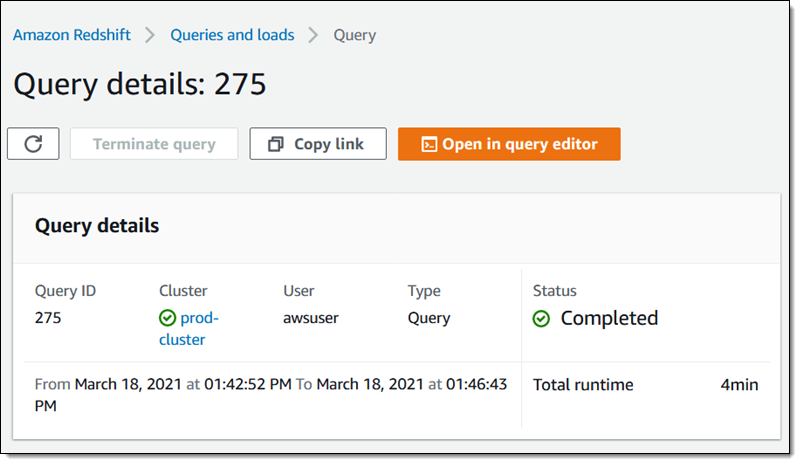The width and height of the screenshot is (800, 464).
Task: Open query in query editor button
Action: click(x=509, y=144)
